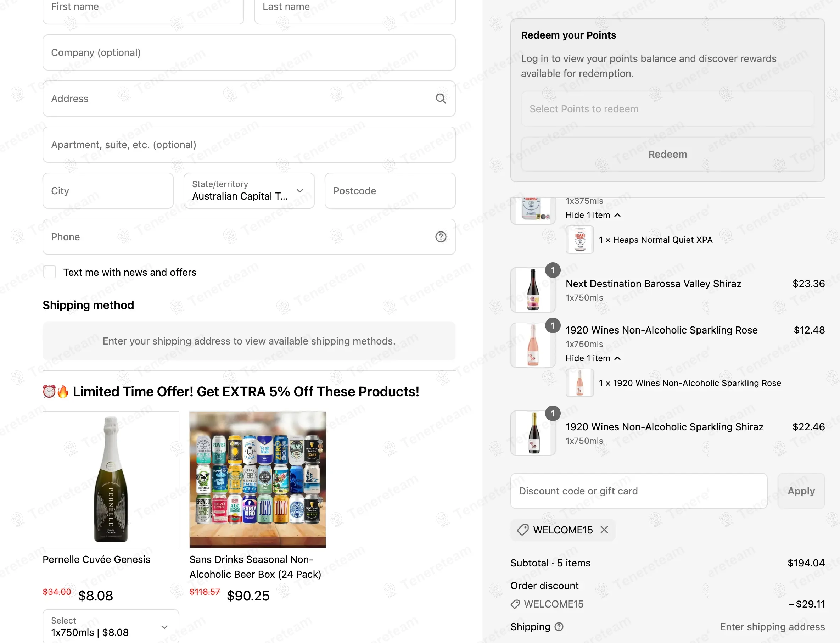Click the Shipping info question mark icon
Viewport: 840px width, 643px height.
tap(559, 627)
